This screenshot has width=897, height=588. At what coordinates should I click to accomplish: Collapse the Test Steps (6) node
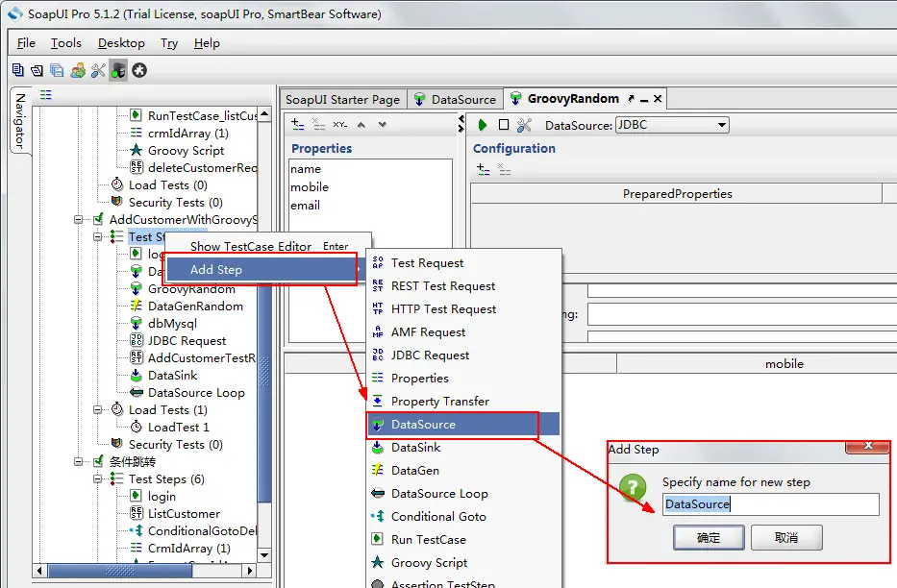[98, 479]
